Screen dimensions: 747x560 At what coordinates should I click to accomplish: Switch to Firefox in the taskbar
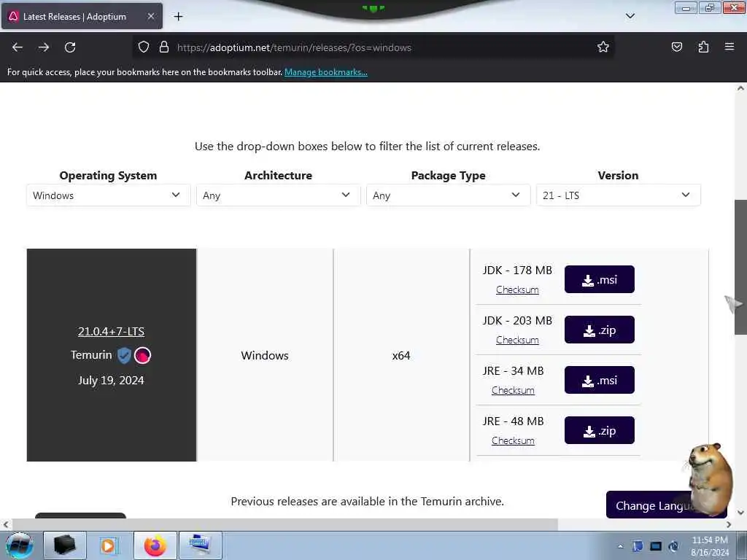click(155, 545)
